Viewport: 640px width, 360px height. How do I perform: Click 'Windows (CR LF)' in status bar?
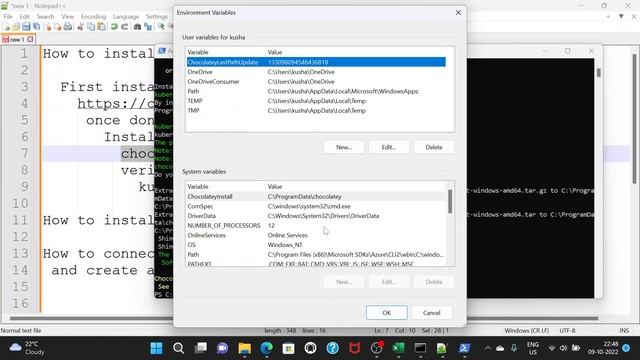tap(527, 331)
